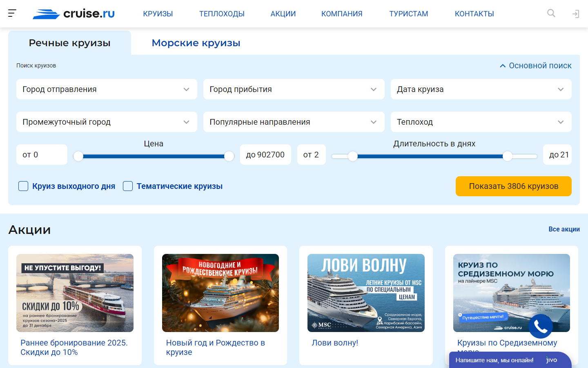This screenshot has width=588, height=368.
Task: Open the АКЦИИ menu item
Action: 283,14
